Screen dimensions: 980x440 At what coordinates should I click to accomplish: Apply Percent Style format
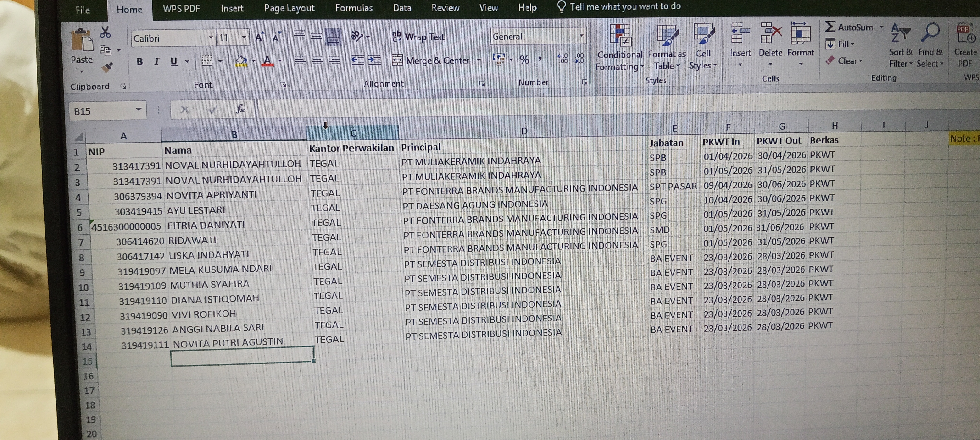click(525, 59)
